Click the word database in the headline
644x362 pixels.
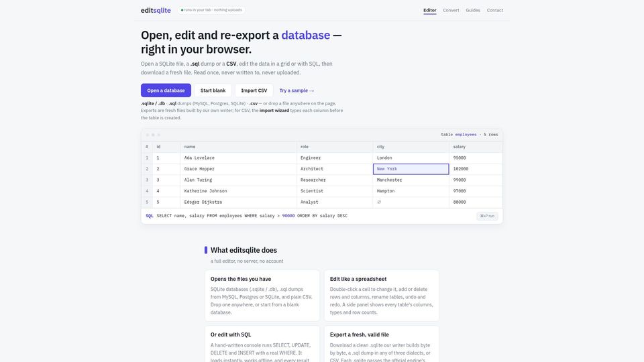[306, 36]
